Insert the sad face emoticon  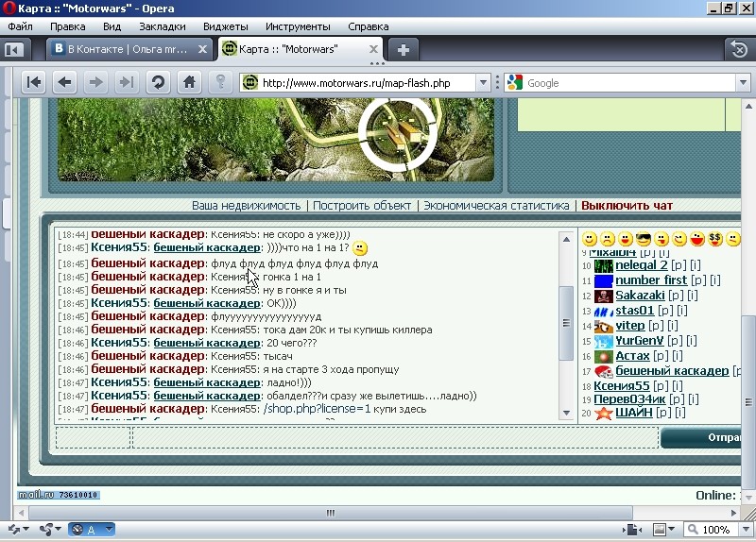pyautogui.click(x=608, y=239)
